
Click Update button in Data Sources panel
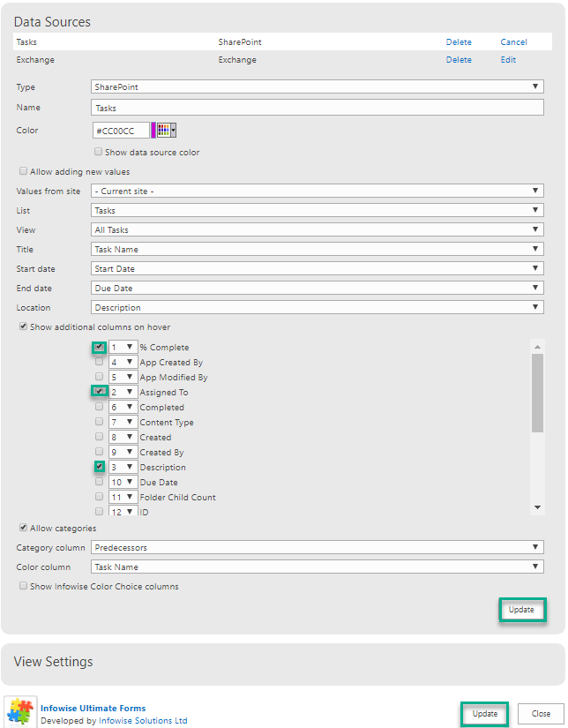pos(521,610)
